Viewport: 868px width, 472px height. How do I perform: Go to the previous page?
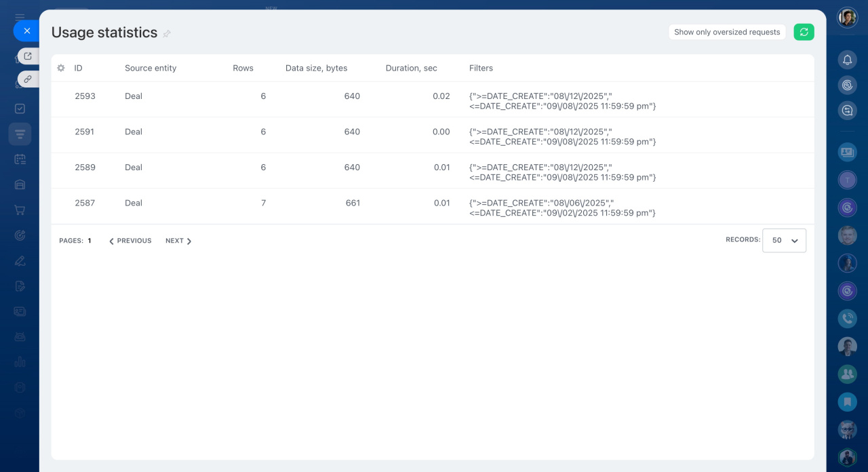pyautogui.click(x=130, y=241)
